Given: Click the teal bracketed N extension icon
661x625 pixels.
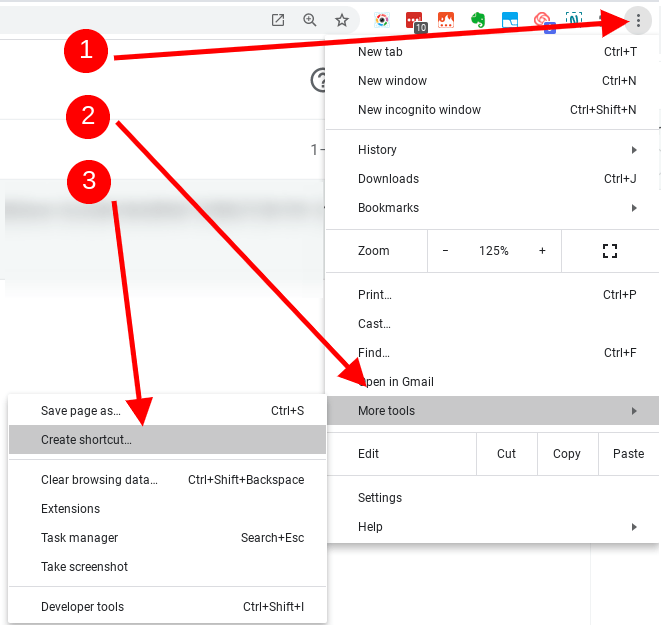Looking at the screenshot, I should (x=574, y=19).
